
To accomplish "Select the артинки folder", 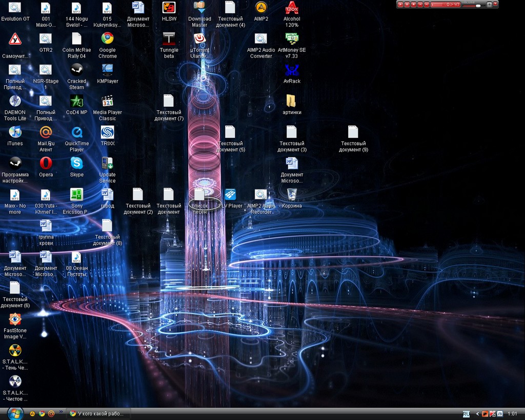I will (x=292, y=101).
